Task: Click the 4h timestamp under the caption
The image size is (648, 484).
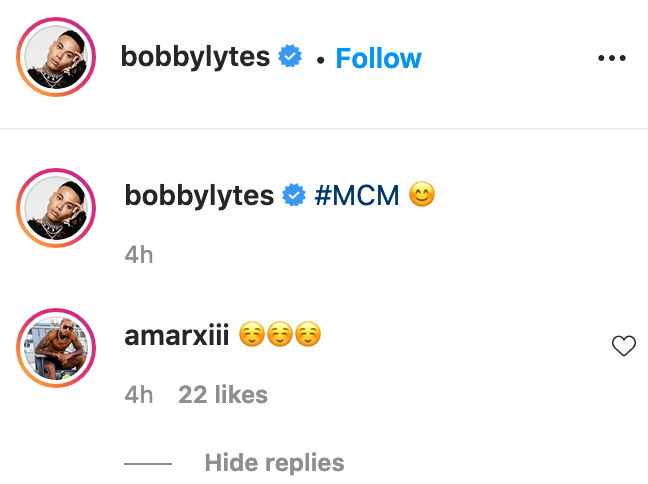Action: (139, 255)
